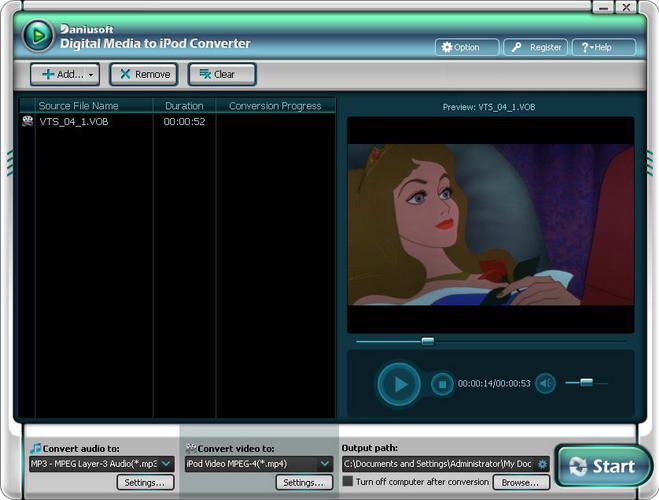Image resolution: width=659 pixels, height=500 pixels.
Task: Browse for an output folder
Action: [x=521, y=482]
